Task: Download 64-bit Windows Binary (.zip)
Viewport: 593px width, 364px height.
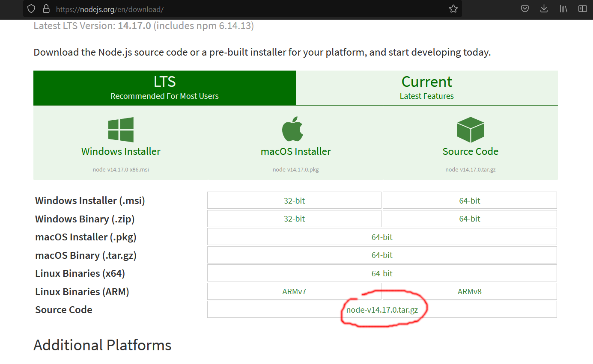Action: tap(470, 219)
